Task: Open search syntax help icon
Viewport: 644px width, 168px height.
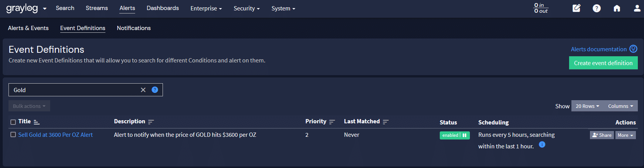Action: (x=155, y=90)
